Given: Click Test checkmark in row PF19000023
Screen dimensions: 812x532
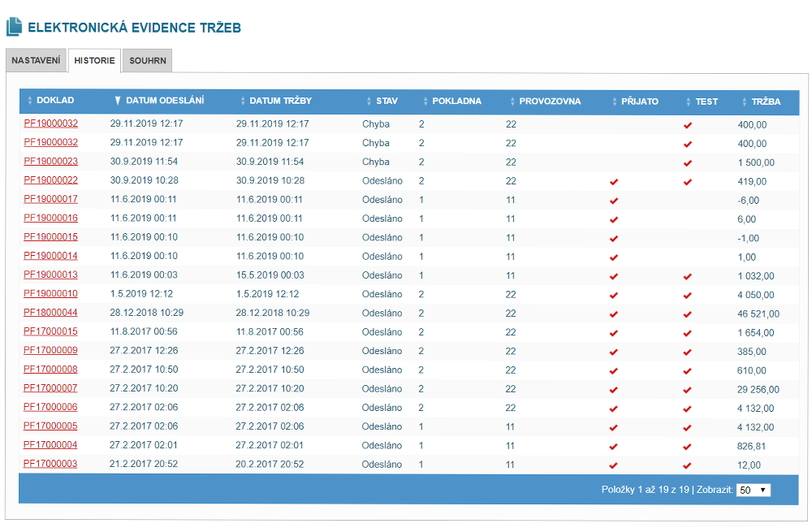Looking at the screenshot, I should point(688,162).
